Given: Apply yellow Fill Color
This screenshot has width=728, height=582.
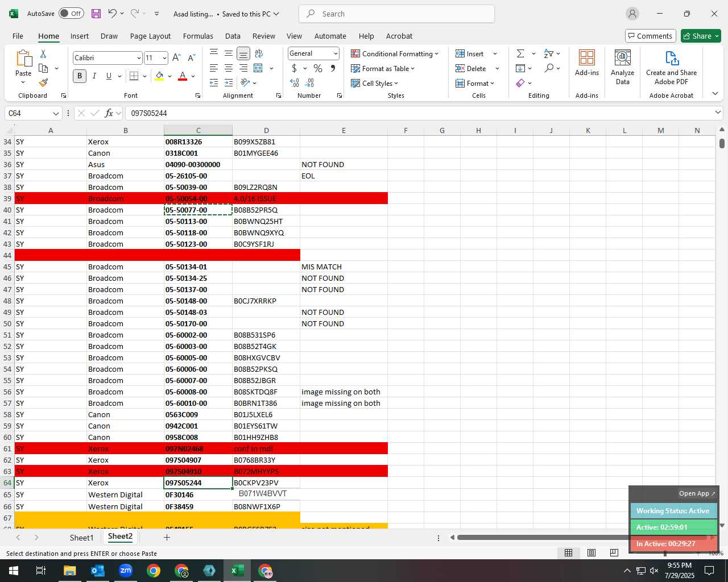Looking at the screenshot, I should (159, 76).
